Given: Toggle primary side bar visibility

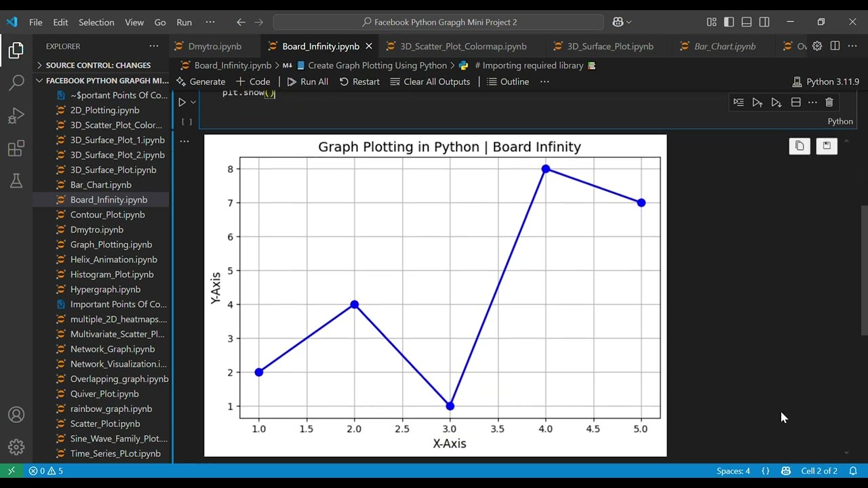Looking at the screenshot, I should 729,22.
